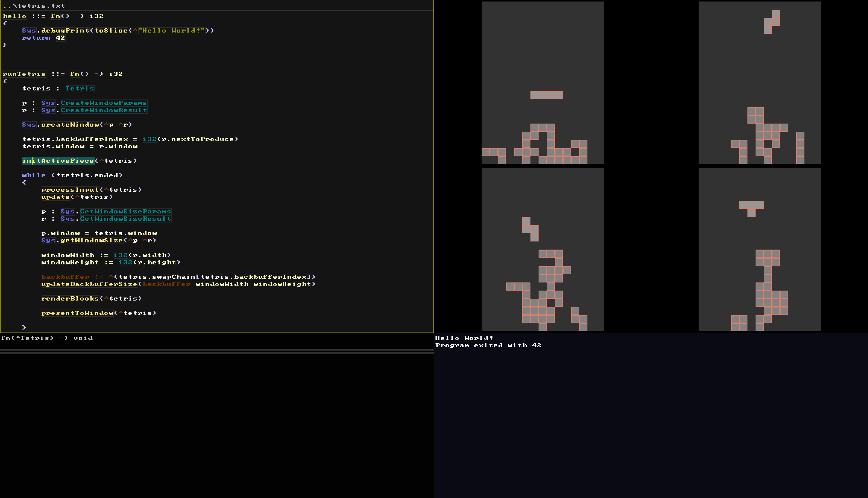Click the top-right Tetris game board
Viewport: 868px width, 498px height.
tap(759, 83)
